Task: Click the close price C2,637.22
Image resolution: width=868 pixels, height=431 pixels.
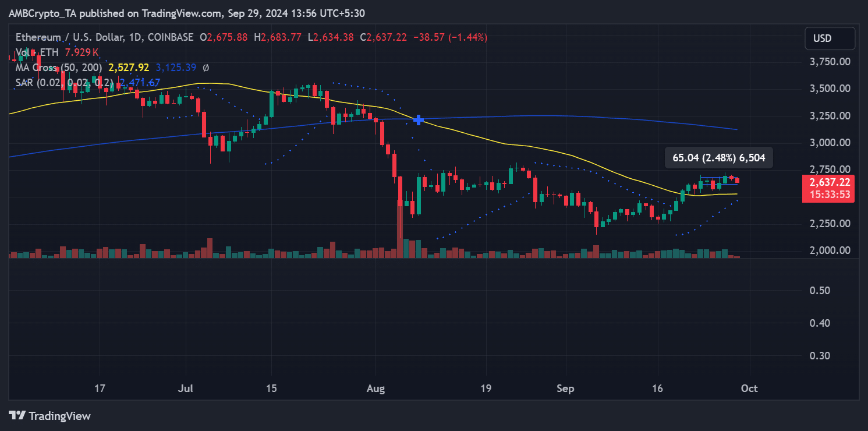Action: click(x=384, y=37)
